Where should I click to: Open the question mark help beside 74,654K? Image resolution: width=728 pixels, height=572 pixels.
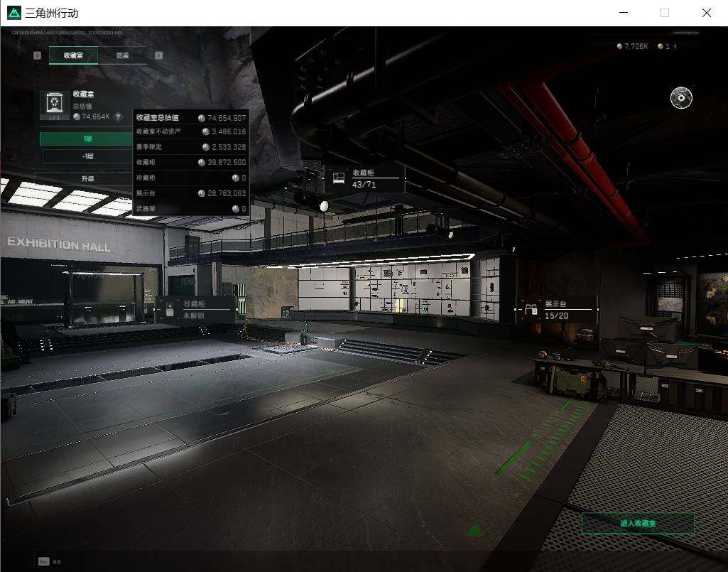[x=119, y=117]
